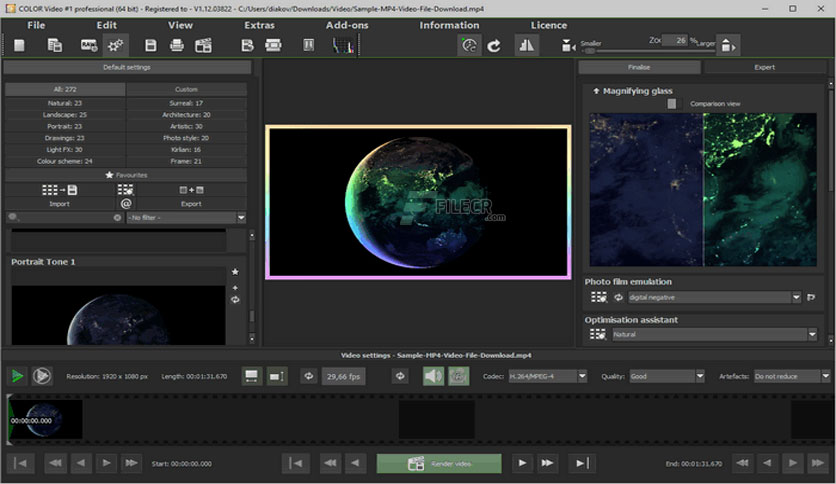This screenshot has width=836, height=484.
Task: Open the Artefacts 'Do not reduce' dropdown
Action: pos(792,376)
